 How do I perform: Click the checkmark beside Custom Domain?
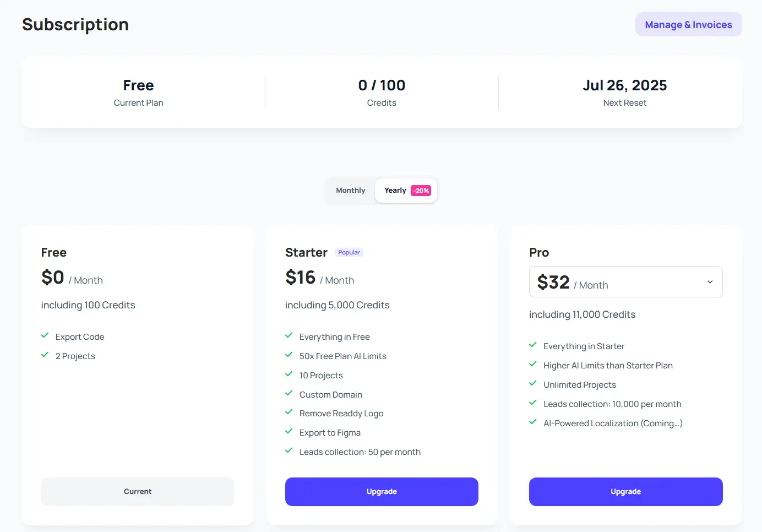(289, 393)
